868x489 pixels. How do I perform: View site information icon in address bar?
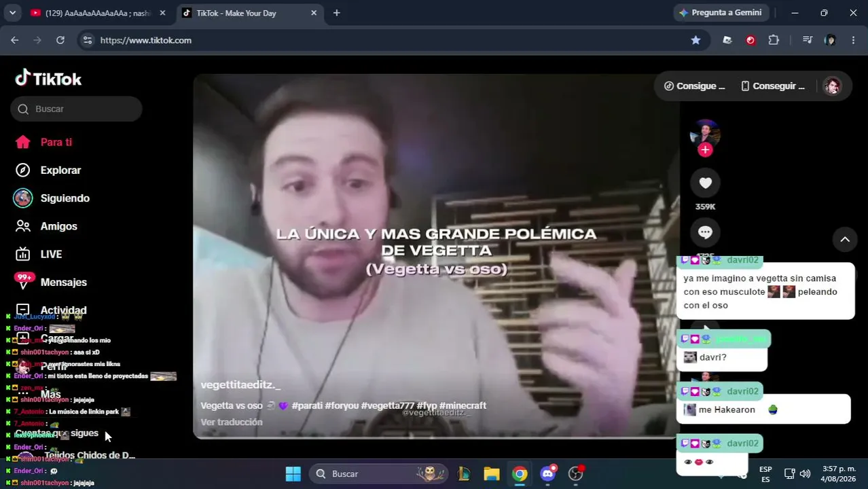(87, 40)
